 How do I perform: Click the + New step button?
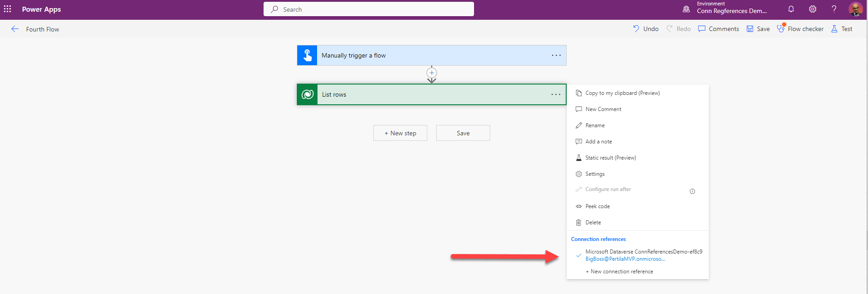point(400,133)
